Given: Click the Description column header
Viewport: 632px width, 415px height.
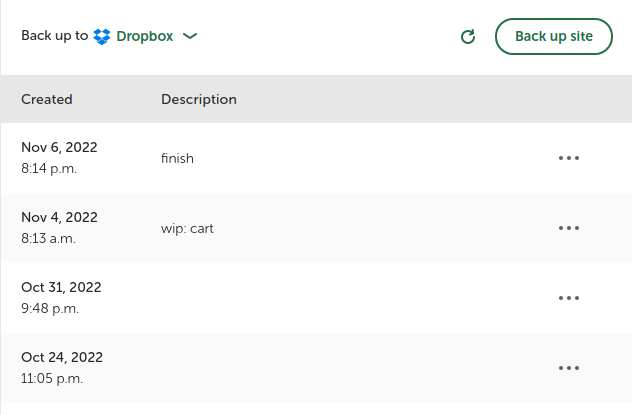Looking at the screenshot, I should 199,99.
